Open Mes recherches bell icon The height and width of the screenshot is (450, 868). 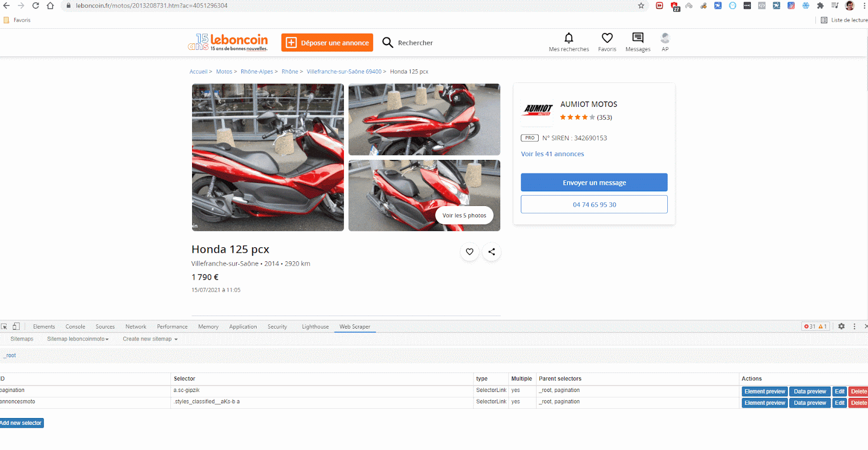point(569,38)
